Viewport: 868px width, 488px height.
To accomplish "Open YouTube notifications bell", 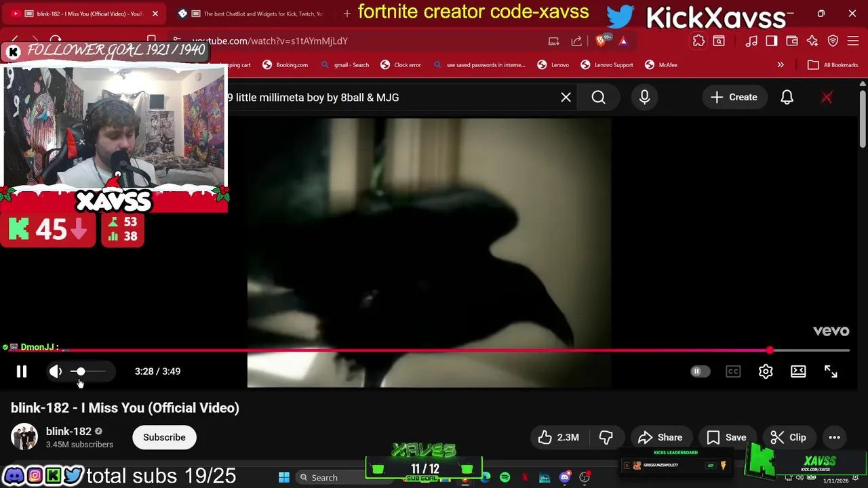I will 787,98.
